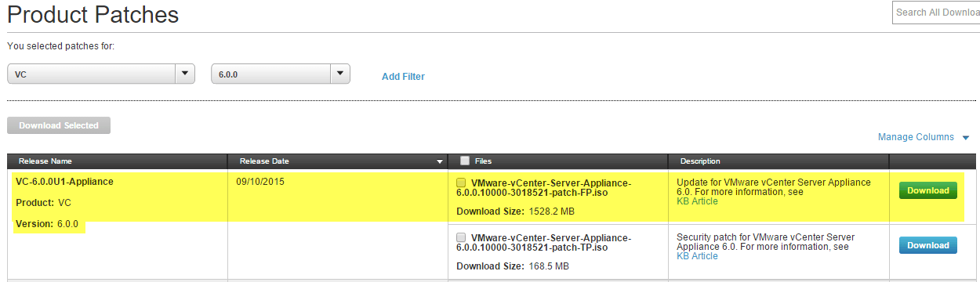
Task: Open the VC product dropdown
Action: click(x=100, y=74)
